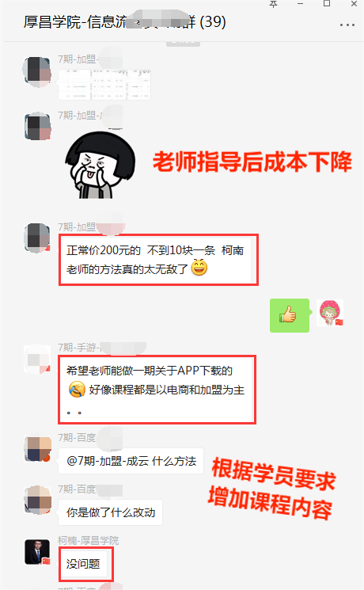Click the mushroom-hair cartoon sticker

(x=100, y=166)
